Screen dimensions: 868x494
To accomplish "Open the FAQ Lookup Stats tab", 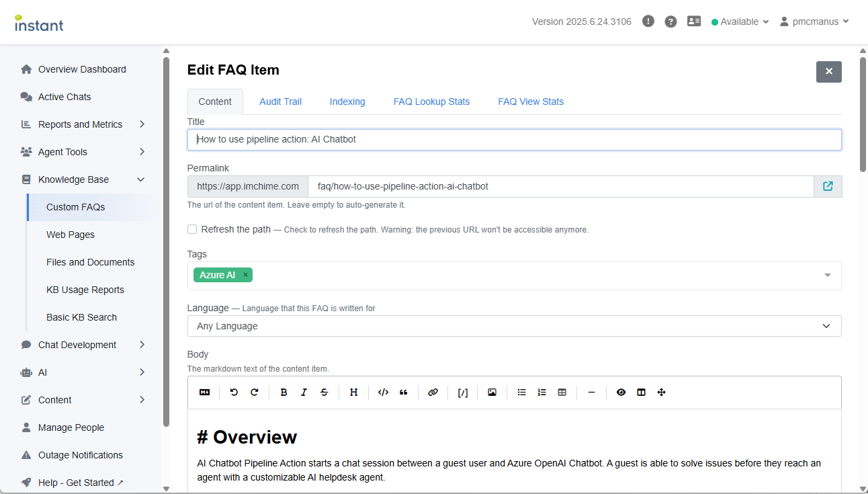I will pyautogui.click(x=432, y=101).
